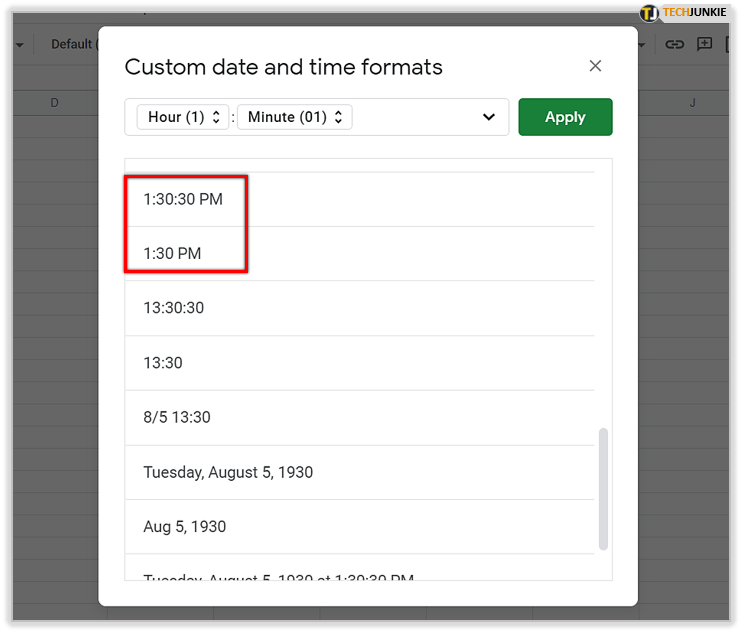
Task: Select the 1:30 PM format
Action: [172, 254]
